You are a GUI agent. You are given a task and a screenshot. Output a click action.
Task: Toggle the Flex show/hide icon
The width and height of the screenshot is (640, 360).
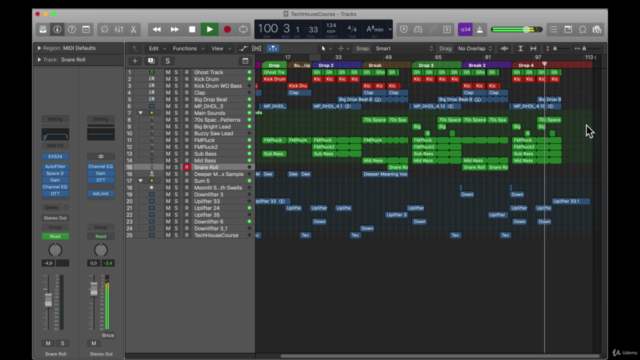click(256, 49)
